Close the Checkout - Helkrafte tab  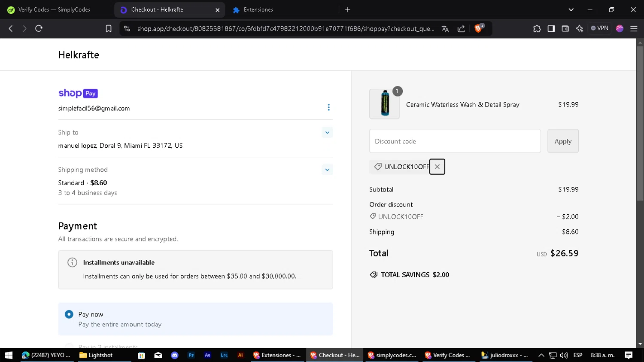click(217, 10)
